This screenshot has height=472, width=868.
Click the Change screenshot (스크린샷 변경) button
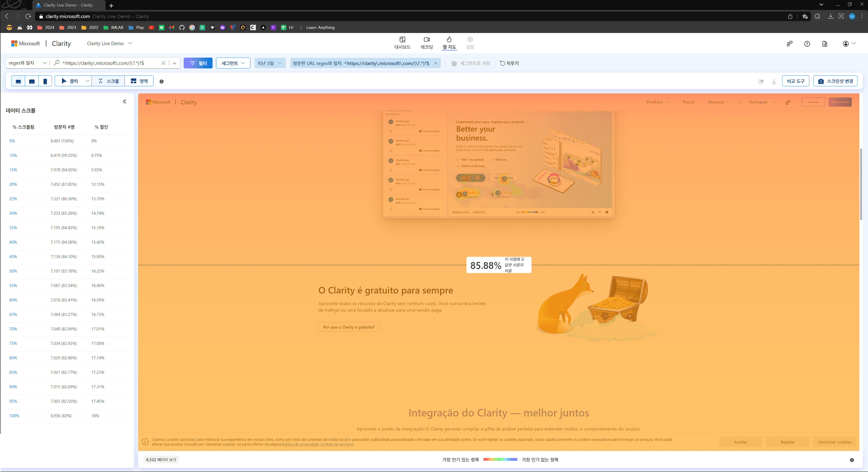pos(835,81)
